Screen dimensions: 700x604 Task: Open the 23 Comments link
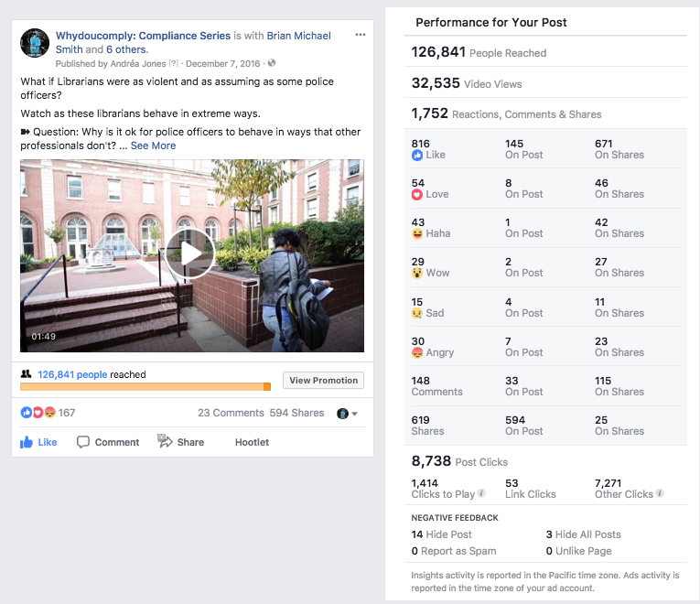[x=231, y=413]
